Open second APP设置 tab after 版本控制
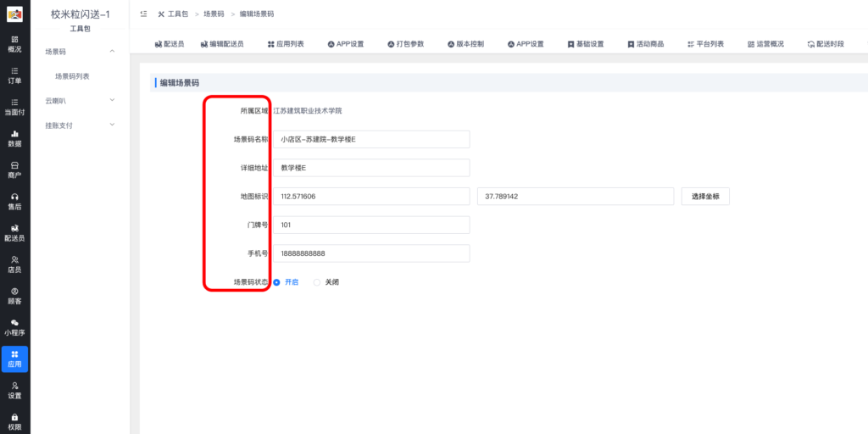 point(526,44)
